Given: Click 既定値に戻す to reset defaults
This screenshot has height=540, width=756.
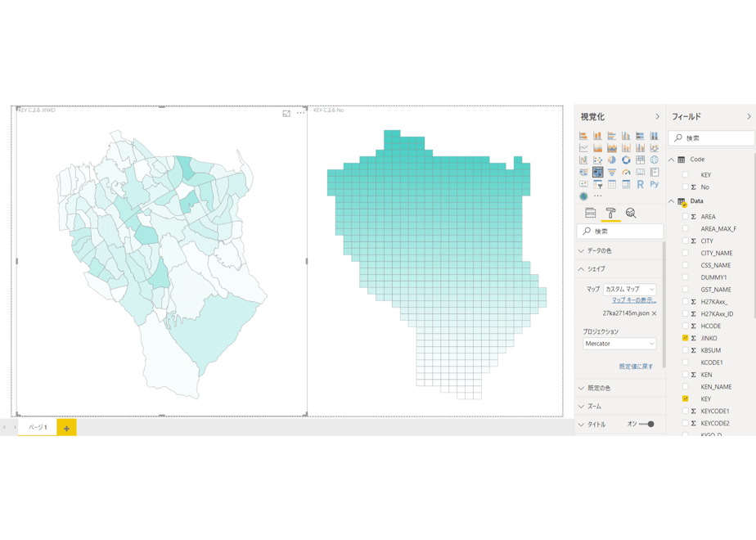Looking at the screenshot, I should coord(636,367).
